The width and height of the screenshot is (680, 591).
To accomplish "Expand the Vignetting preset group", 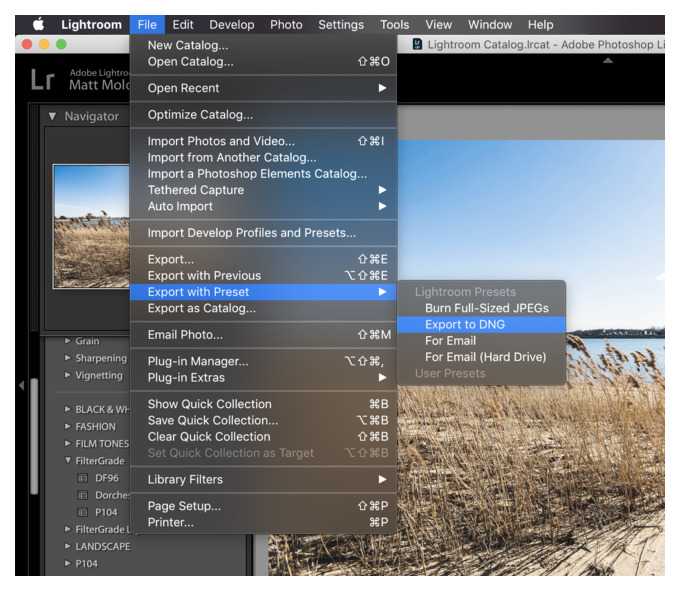I will click(68, 375).
